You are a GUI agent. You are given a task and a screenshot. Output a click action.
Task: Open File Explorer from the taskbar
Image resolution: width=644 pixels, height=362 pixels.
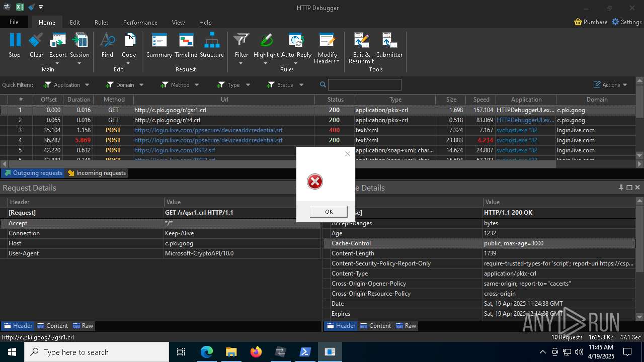coord(231,352)
